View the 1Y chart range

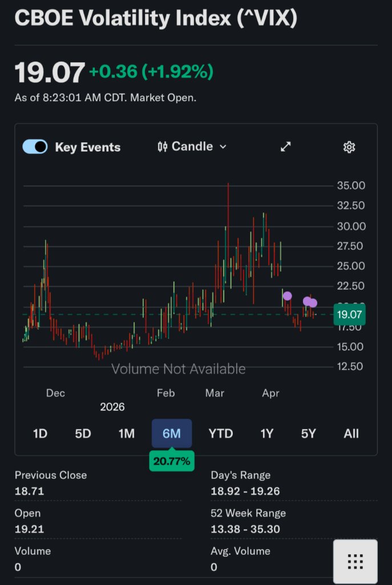point(266,434)
